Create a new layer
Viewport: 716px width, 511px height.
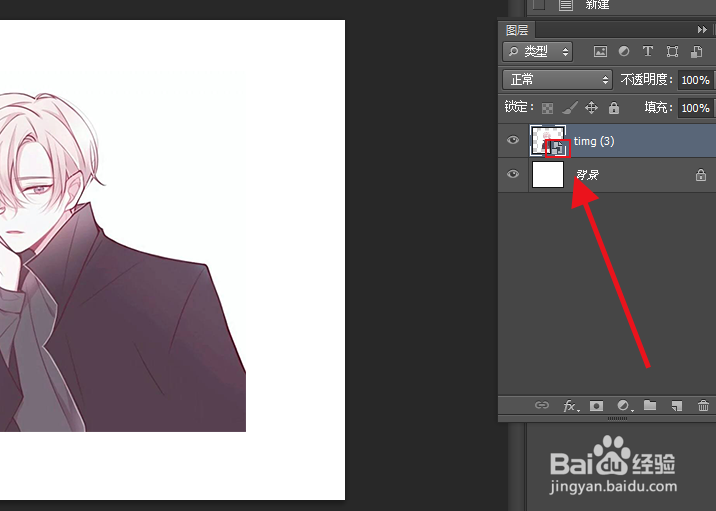pos(677,406)
